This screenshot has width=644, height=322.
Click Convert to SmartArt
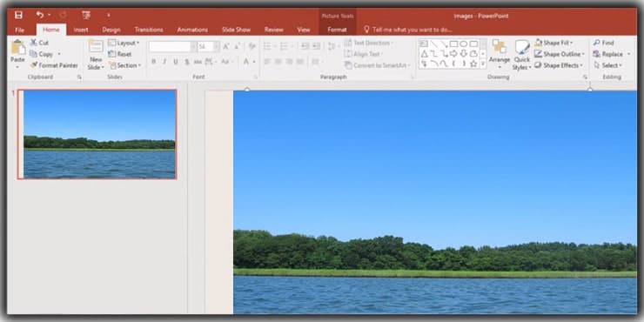point(377,65)
